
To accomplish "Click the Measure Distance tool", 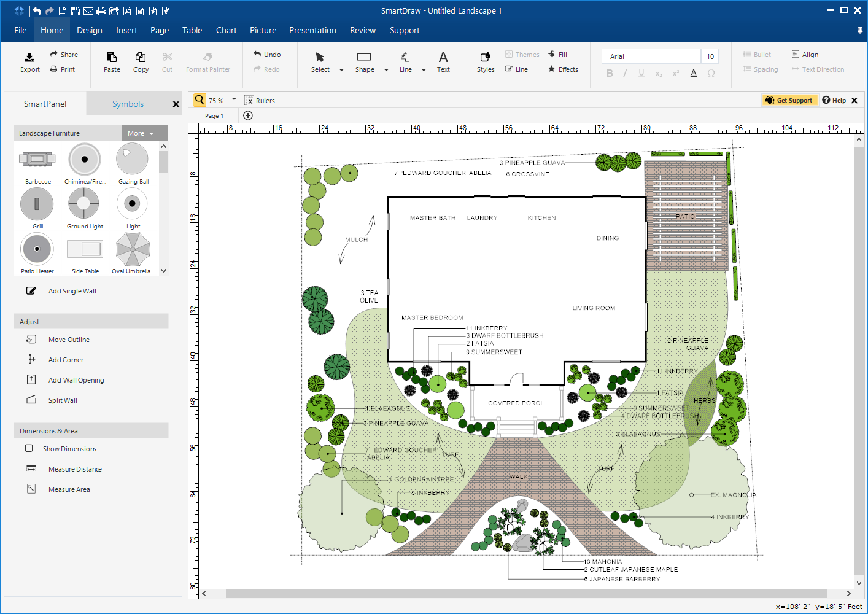I will tap(74, 468).
